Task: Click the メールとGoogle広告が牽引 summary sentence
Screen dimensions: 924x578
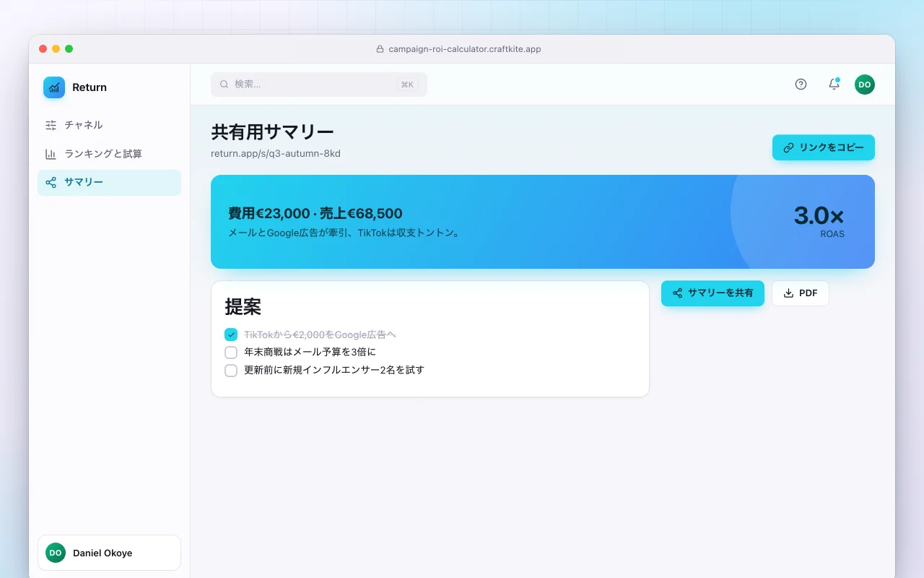Action: coord(344,233)
